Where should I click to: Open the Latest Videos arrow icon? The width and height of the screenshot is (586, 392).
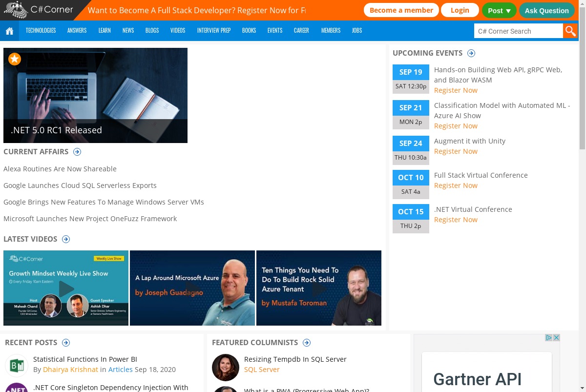(66, 239)
